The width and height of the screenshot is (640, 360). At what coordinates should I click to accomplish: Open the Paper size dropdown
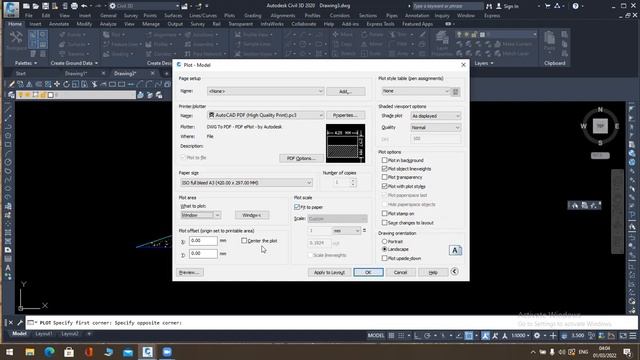246,182
